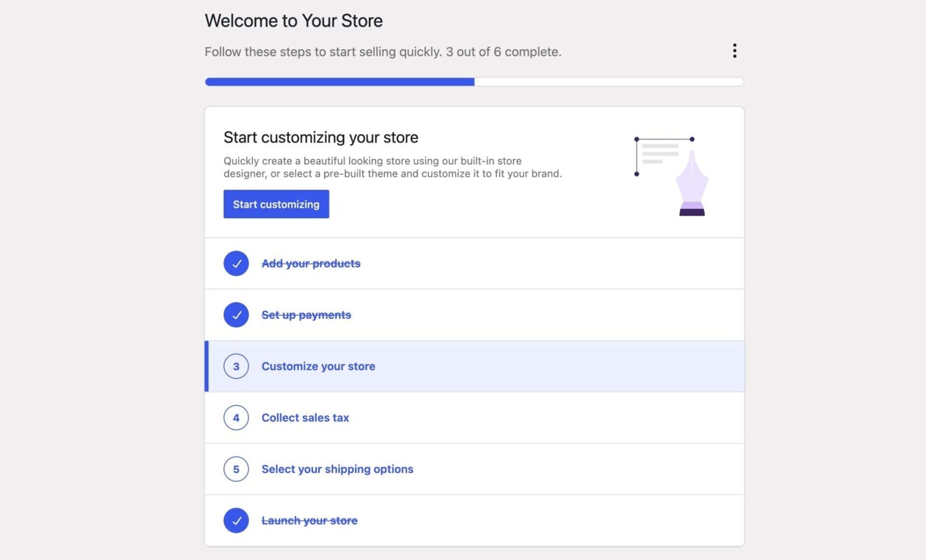Click the Start customizing button
This screenshot has width=926, height=560.
pyautogui.click(x=276, y=204)
